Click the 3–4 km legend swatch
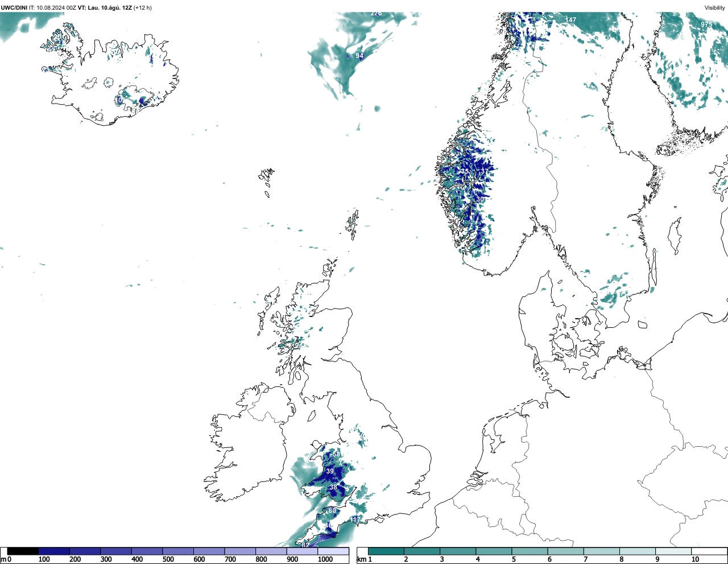Screen dimensions: 728x564 (458, 551)
